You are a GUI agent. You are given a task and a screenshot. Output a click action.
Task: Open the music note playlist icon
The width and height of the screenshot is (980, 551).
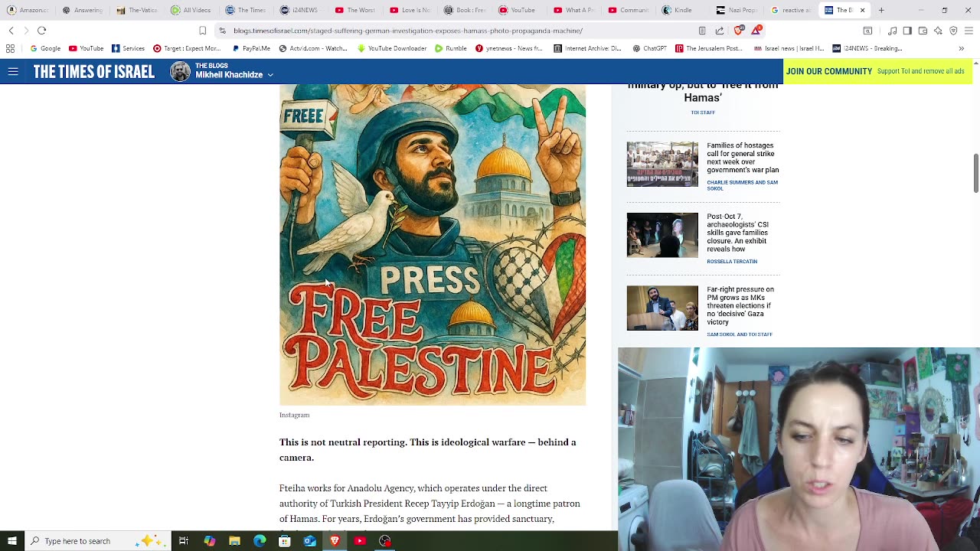coord(893,31)
